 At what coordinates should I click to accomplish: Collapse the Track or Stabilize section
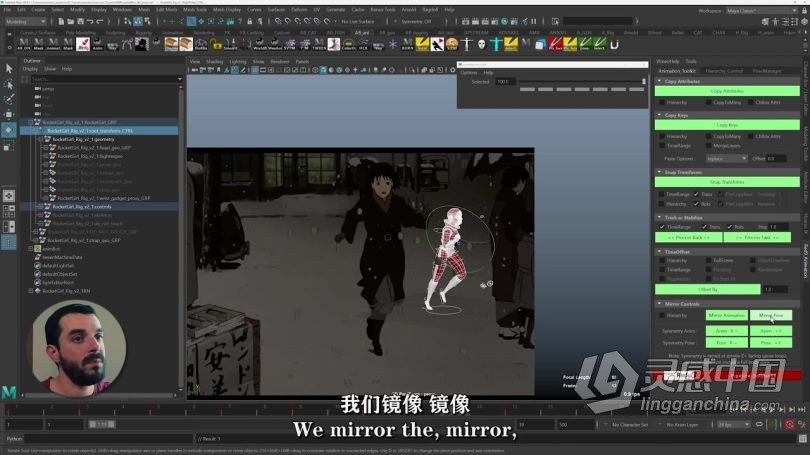pos(660,217)
